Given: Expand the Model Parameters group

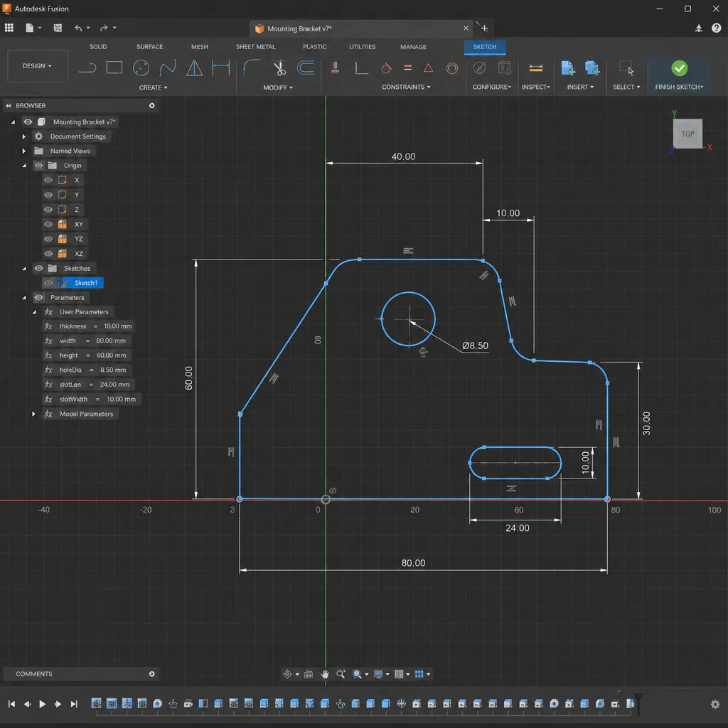Looking at the screenshot, I should [x=33, y=414].
